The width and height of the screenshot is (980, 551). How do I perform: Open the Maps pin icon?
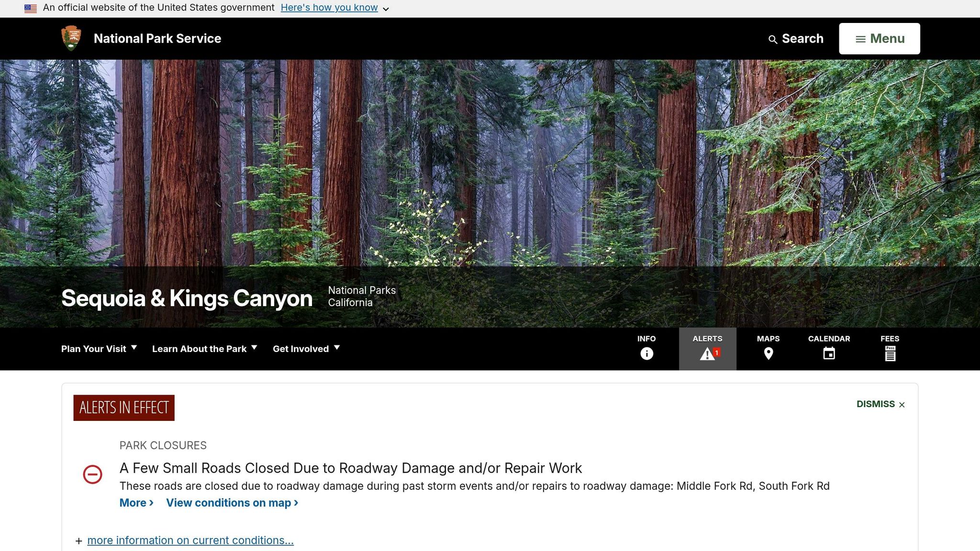click(768, 353)
